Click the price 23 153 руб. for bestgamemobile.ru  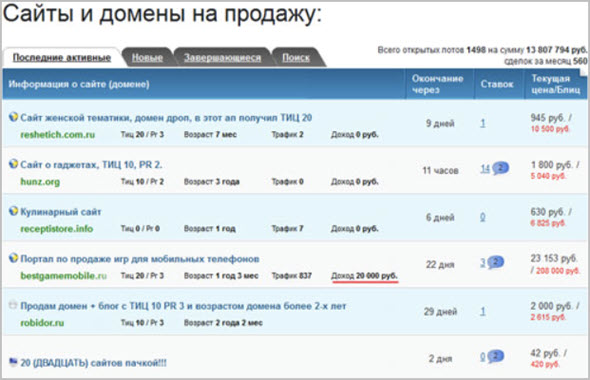[x=554, y=258]
